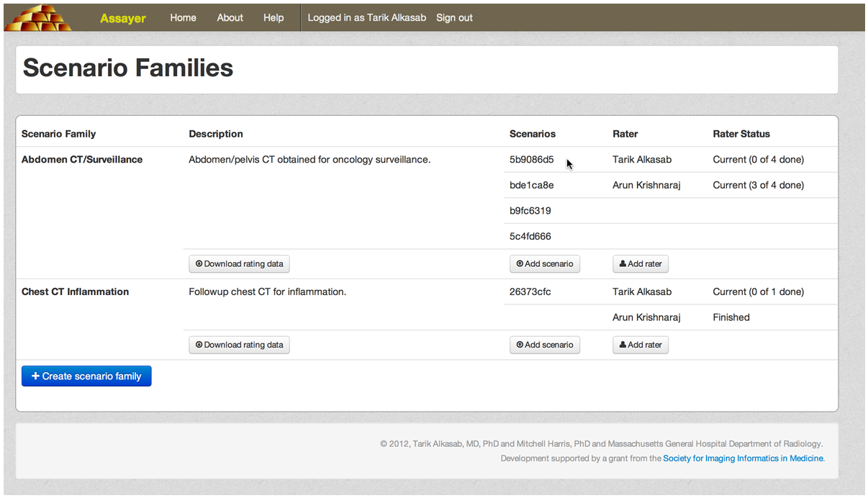Select scenario b9fc6319
This screenshot has width=868, height=498.
(530, 211)
